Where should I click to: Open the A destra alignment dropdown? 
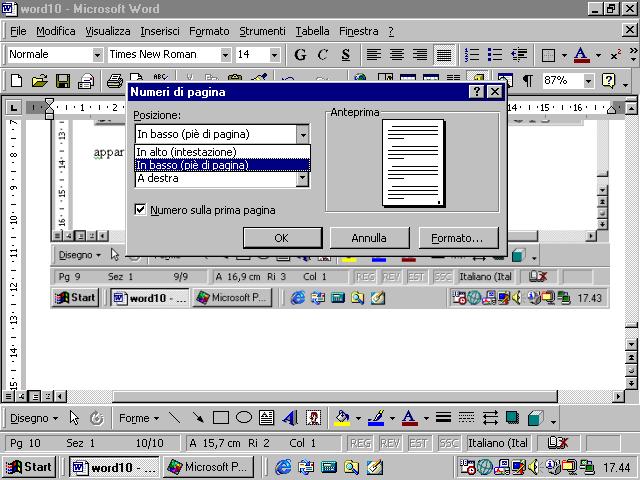[x=302, y=178]
